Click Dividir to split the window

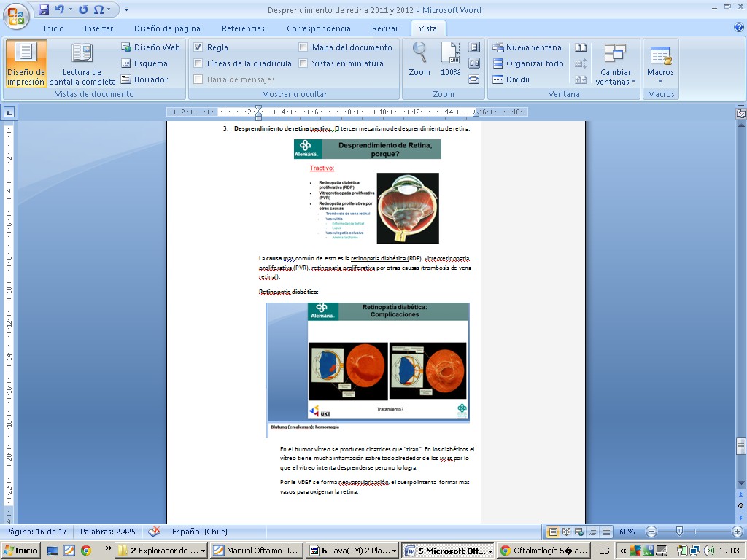coord(511,79)
